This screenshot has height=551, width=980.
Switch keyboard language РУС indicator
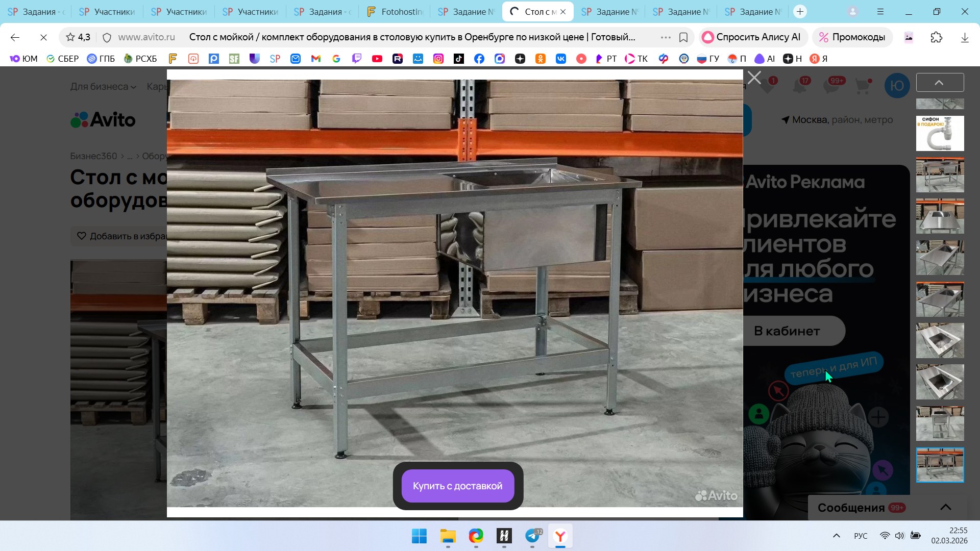point(861,536)
